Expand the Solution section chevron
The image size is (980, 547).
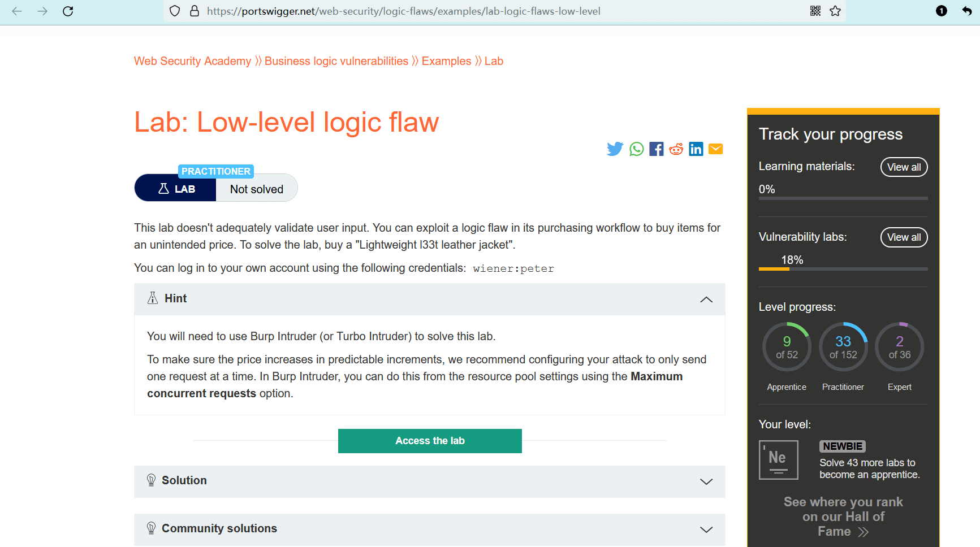pyautogui.click(x=706, y=481)
